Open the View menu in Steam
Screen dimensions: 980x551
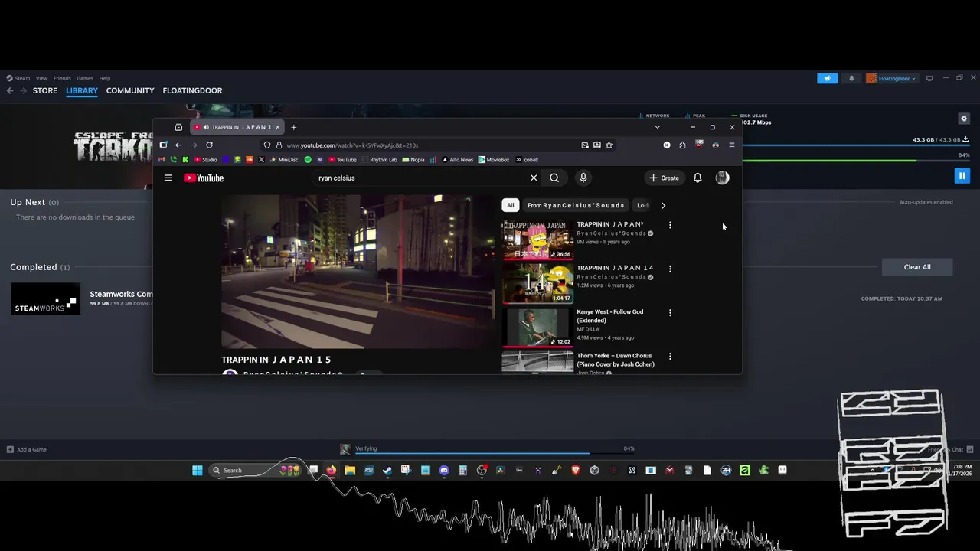(x=41, y=78)
